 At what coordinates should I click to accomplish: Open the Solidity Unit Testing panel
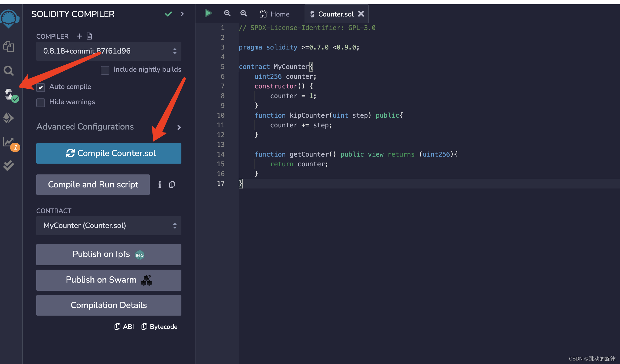tap(8, 165)
